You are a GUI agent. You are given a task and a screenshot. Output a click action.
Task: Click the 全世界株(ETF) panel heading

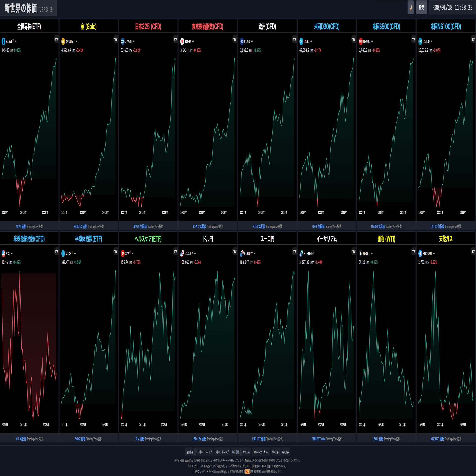(29, 27)
